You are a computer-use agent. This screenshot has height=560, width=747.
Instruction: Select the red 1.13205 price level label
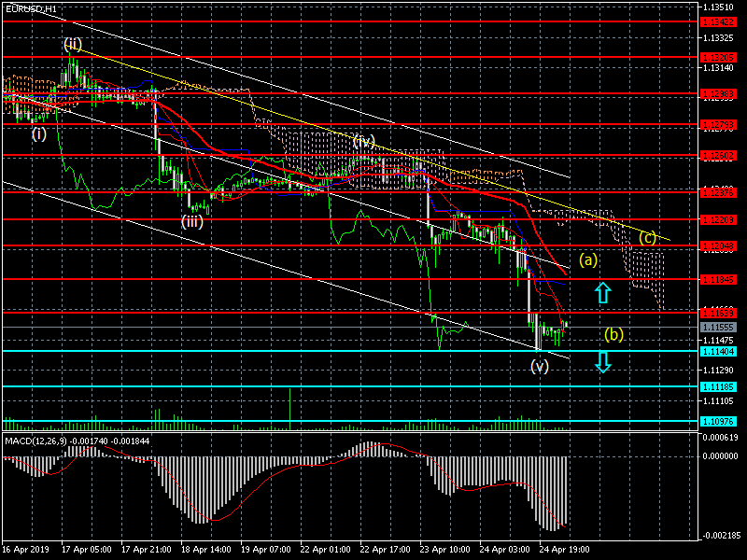click(718, 57)
